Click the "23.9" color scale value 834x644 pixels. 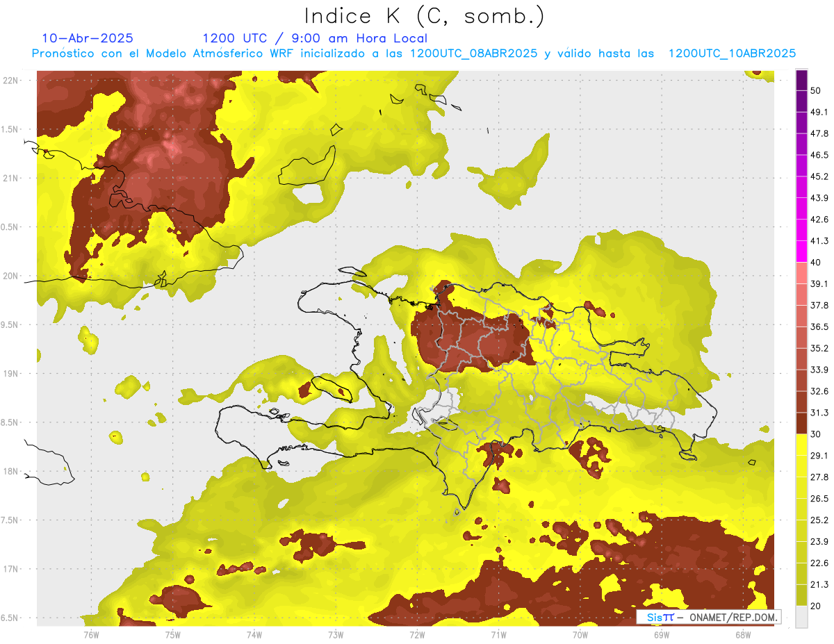click(x=819, y=543)
